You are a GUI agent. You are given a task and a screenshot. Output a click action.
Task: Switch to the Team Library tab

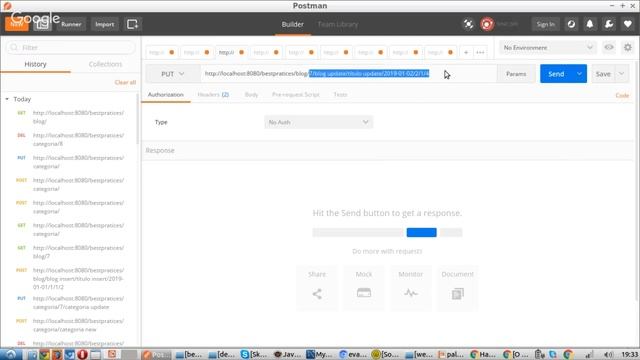point(338,24)
